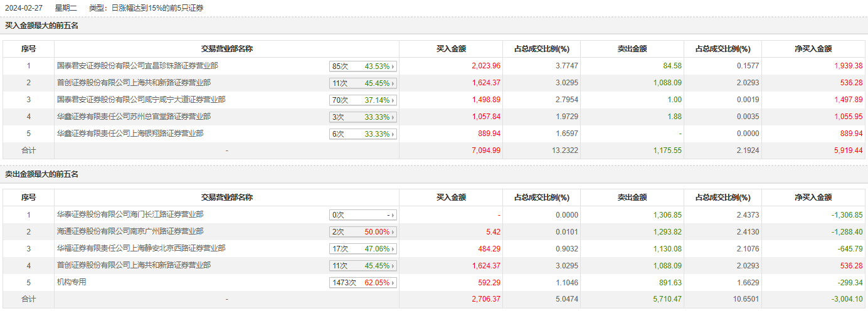The width and height of the screenshot is (868, 311).
Task: Expand the 3次 33.33% stats box
Action: [x=363, y=117]
